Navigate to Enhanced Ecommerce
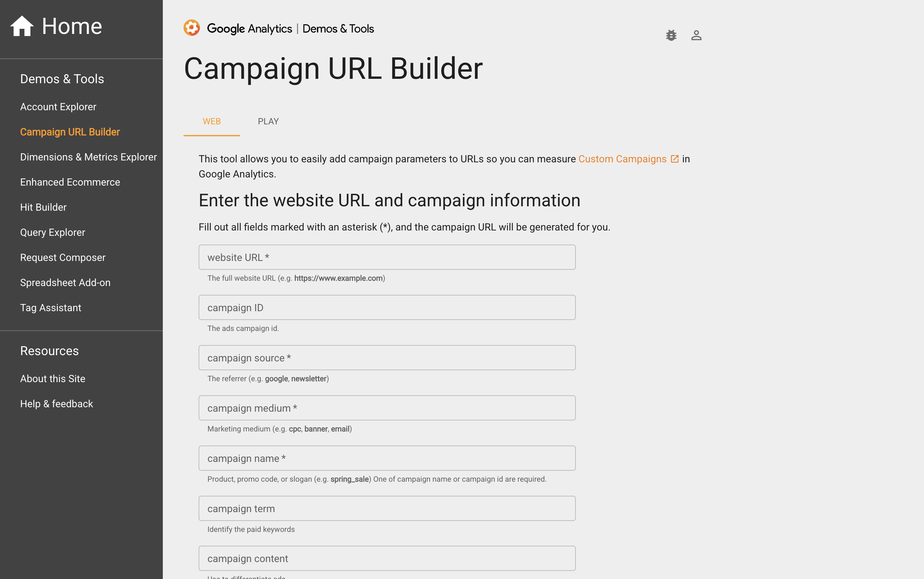The height and width of the screenshot is (579, 924). 70,182
